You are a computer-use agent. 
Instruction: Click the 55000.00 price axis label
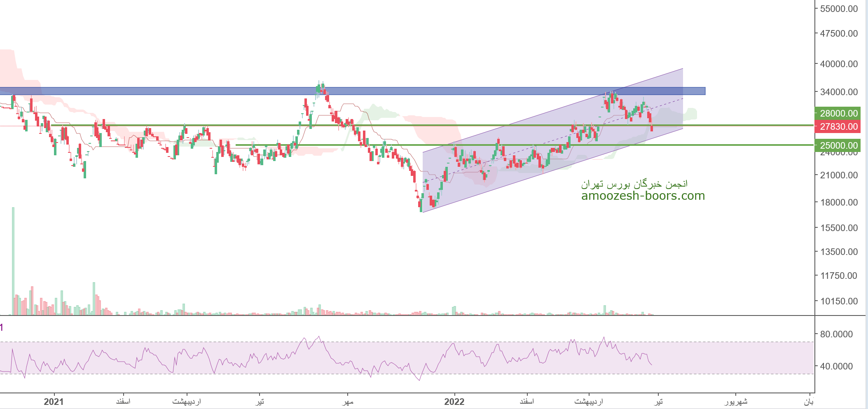click(x=839, y=9)
